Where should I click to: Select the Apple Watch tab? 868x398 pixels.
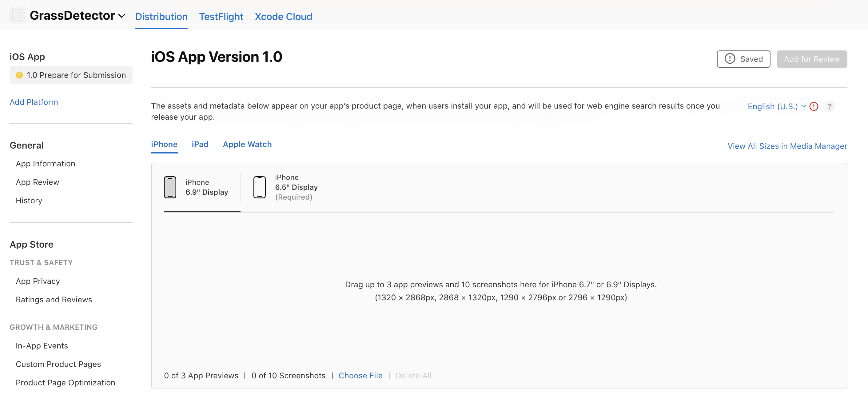247,144
